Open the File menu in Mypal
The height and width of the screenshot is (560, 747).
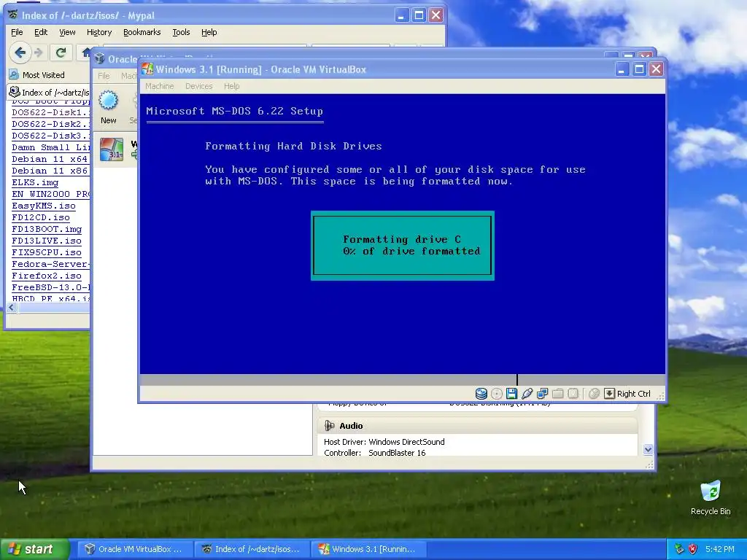click(17, 32)
